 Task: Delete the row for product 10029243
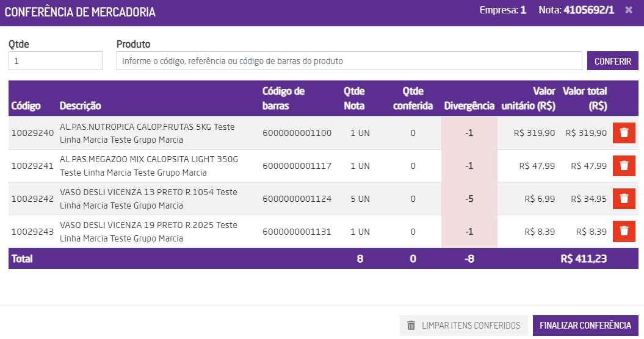coord(624,232)
